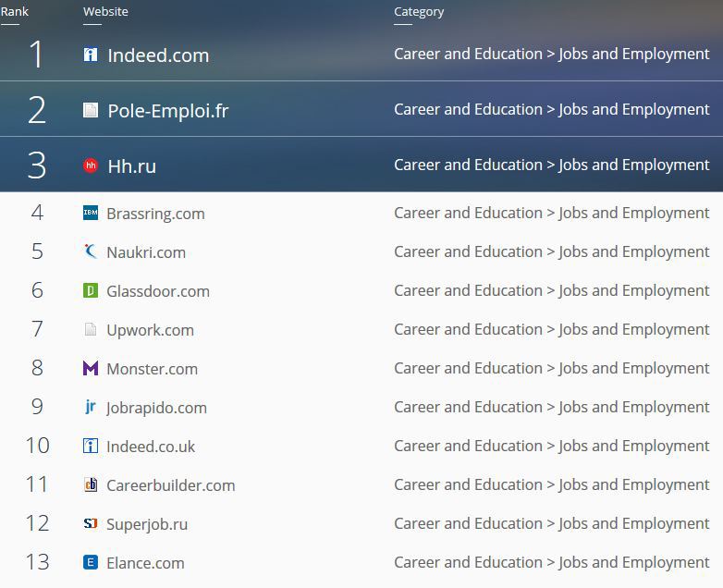Image resolution: width=723 pixels, height=588 pixels.
Task: Click the category text in Indeed.com row
Action: coord(551,54)
